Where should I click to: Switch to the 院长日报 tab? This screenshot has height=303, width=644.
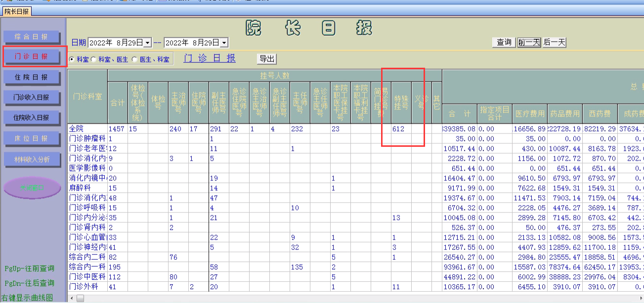(17, 11)
